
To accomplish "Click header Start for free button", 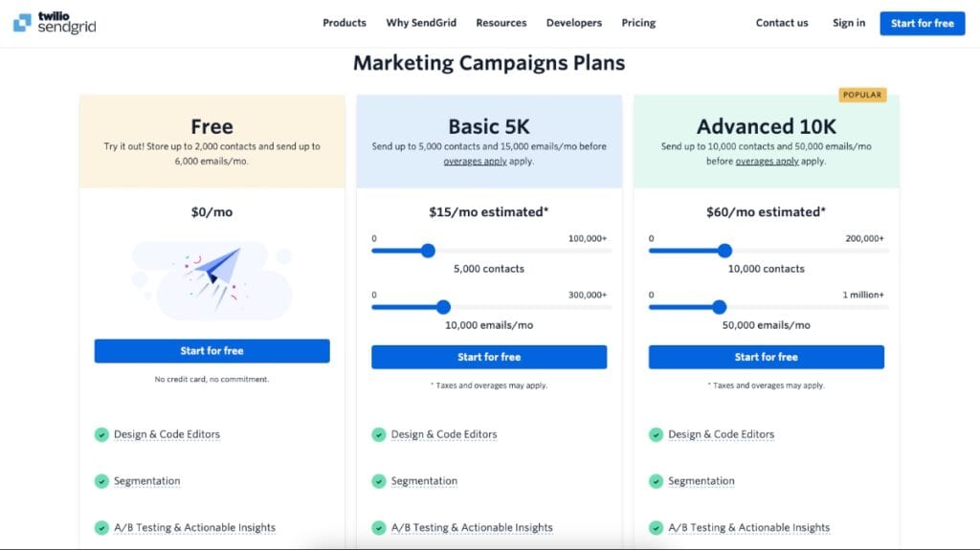I will (923, 23).
